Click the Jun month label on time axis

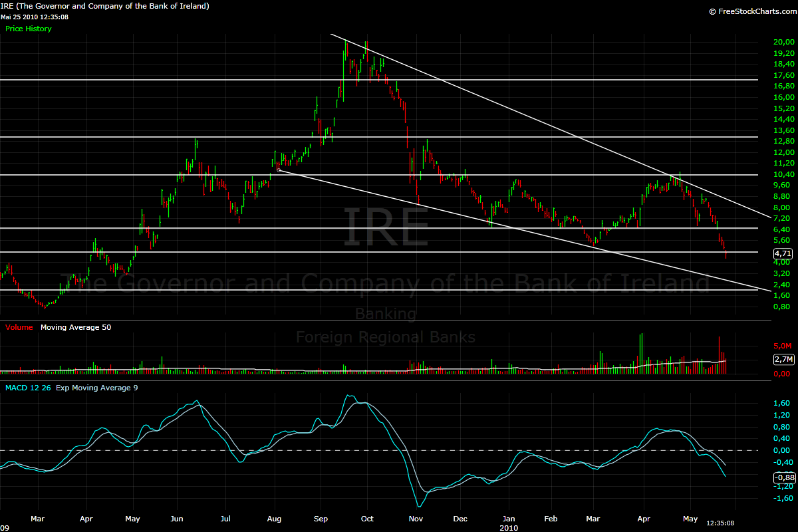point(177,518)
